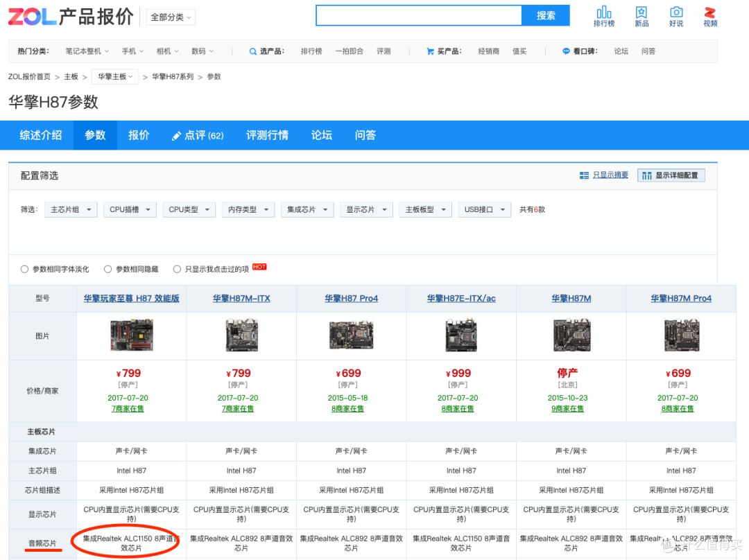749x560 pixels.
Task: Expand the 笔记本整机 hot category
Action: pos(87,51)
